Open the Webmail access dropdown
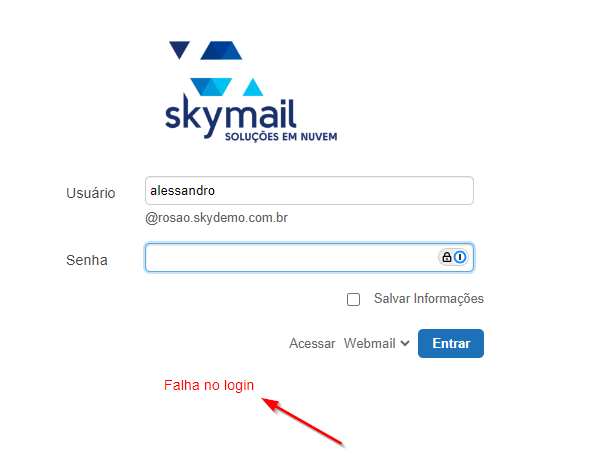This screenshot has height=467, width=602. pos(377,343)
